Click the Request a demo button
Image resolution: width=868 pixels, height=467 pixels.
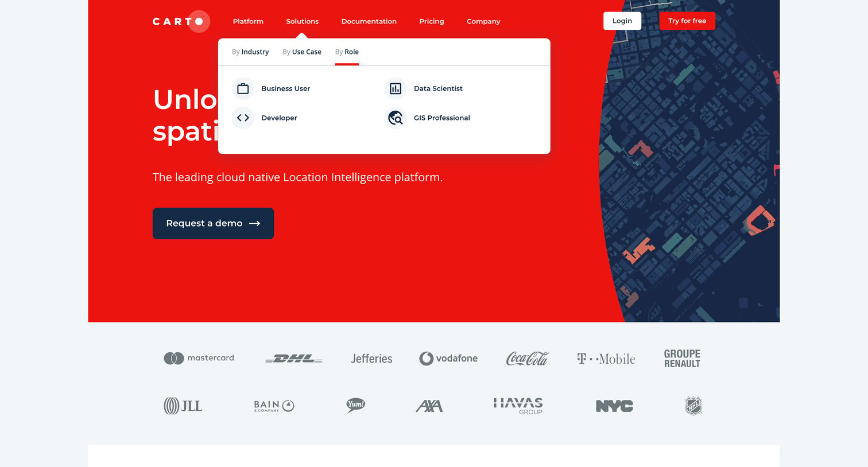point(213,223)
